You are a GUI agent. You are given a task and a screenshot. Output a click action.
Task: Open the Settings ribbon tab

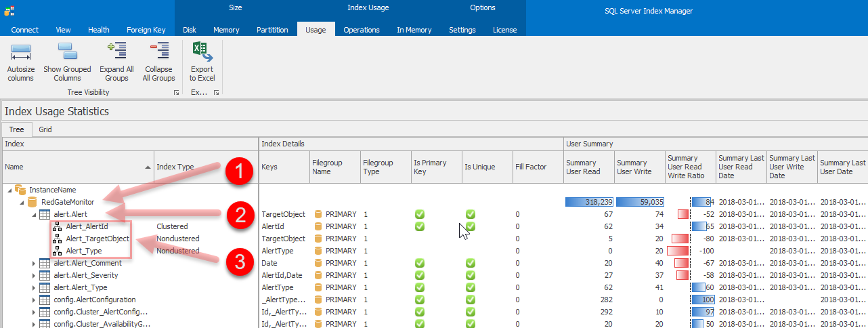(x=462, y=30)
